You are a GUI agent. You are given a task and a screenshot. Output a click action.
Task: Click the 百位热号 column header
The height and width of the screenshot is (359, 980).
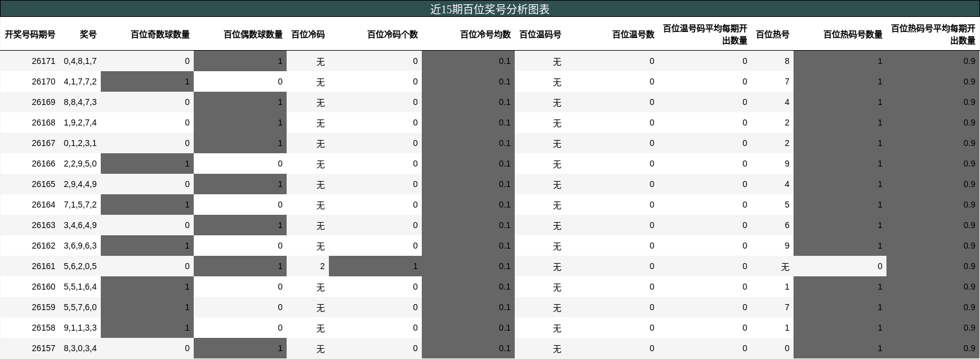(772, 34)
